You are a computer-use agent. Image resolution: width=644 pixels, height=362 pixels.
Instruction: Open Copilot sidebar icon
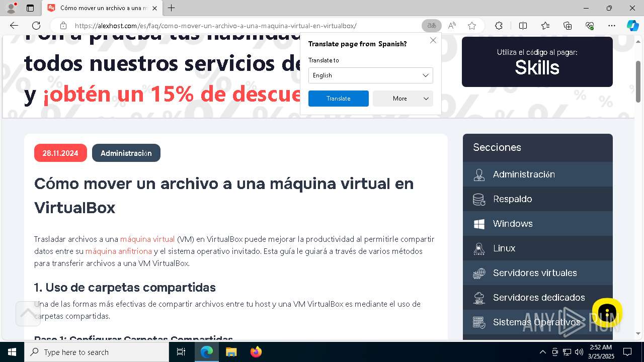632,26
